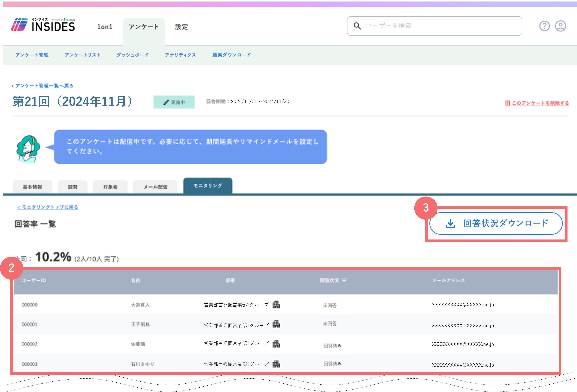Click the name 大宮直人
This screenshot has width=577, height=392.
click(140, 305)
